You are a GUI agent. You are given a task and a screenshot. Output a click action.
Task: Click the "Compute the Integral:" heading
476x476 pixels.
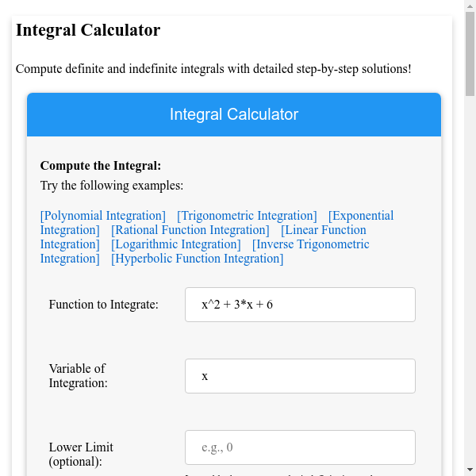101,166
